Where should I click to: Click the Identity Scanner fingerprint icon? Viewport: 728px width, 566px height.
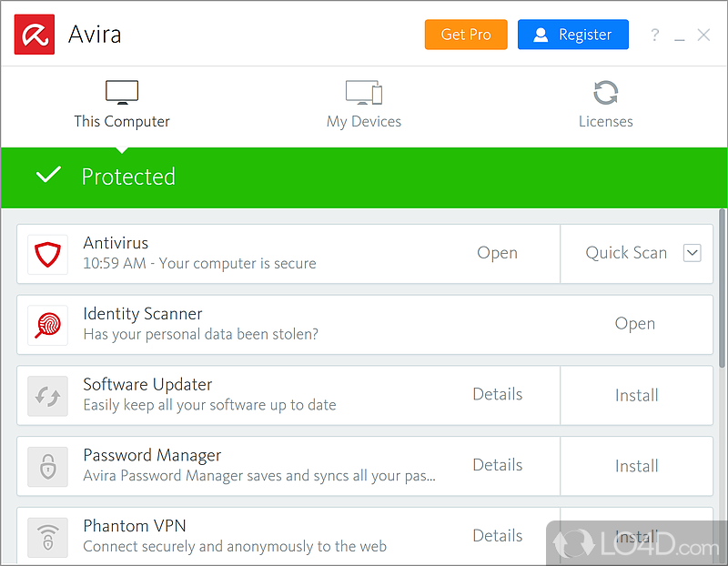tap(47, 325)
